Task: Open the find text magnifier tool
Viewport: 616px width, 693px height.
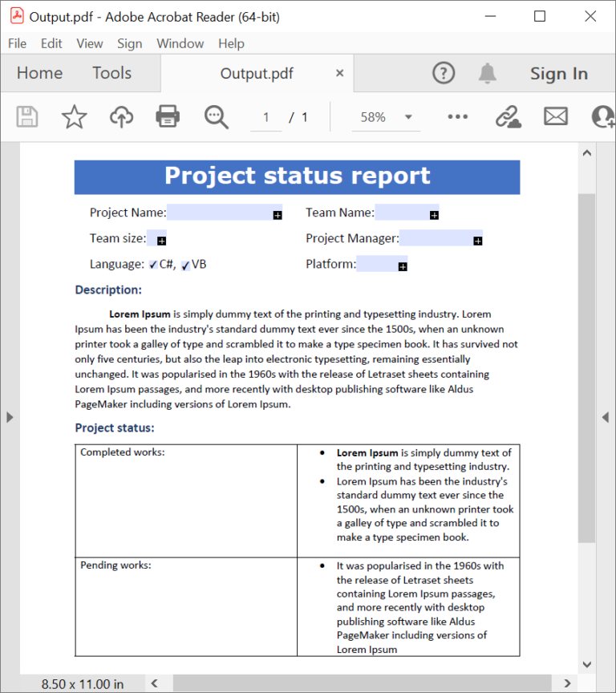Action: [216, 117]
